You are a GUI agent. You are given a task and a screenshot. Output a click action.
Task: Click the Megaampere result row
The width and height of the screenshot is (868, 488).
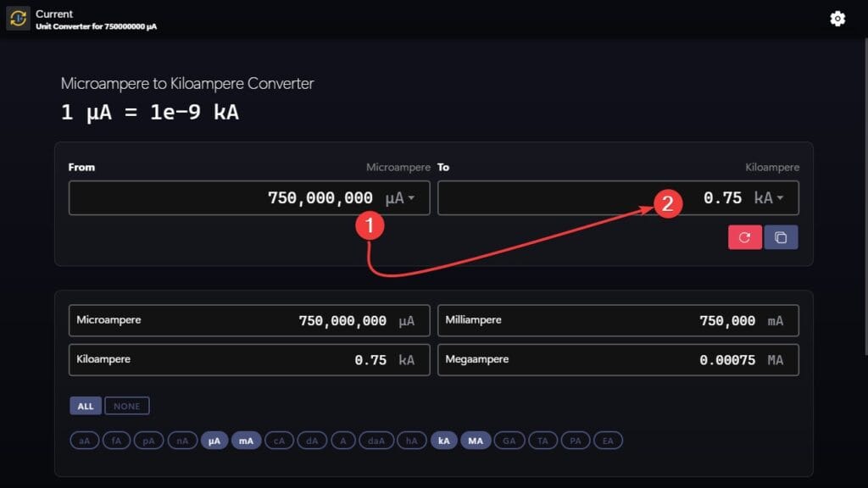pos(618,359)
